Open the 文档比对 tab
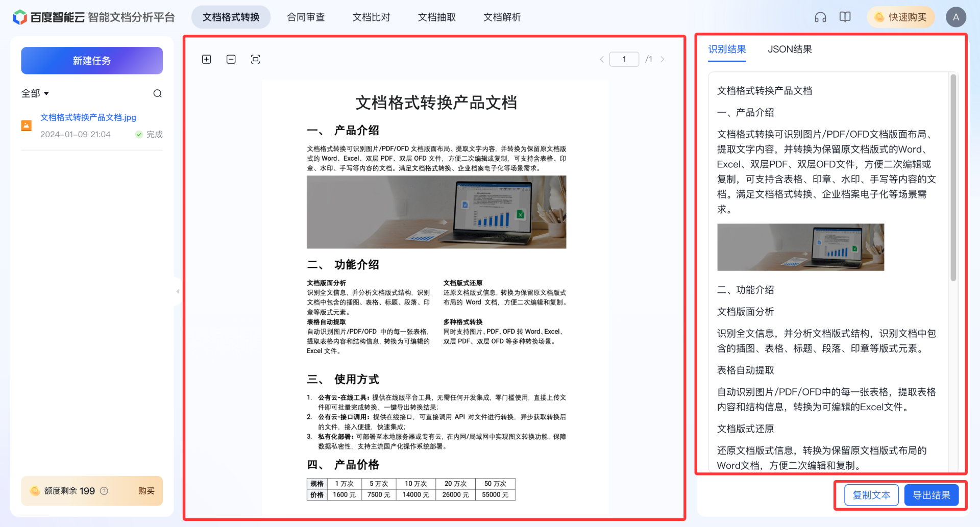This screenshot has height=527, width=980. coord(371,17)
